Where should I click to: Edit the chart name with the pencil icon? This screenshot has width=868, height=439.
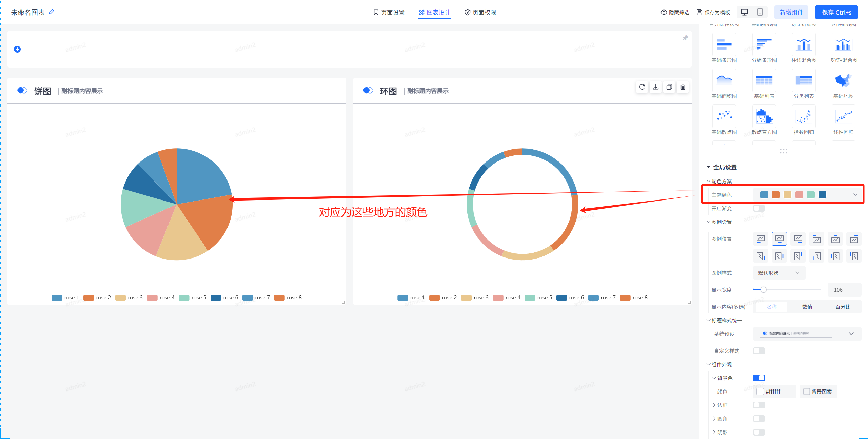coord(52,12)
